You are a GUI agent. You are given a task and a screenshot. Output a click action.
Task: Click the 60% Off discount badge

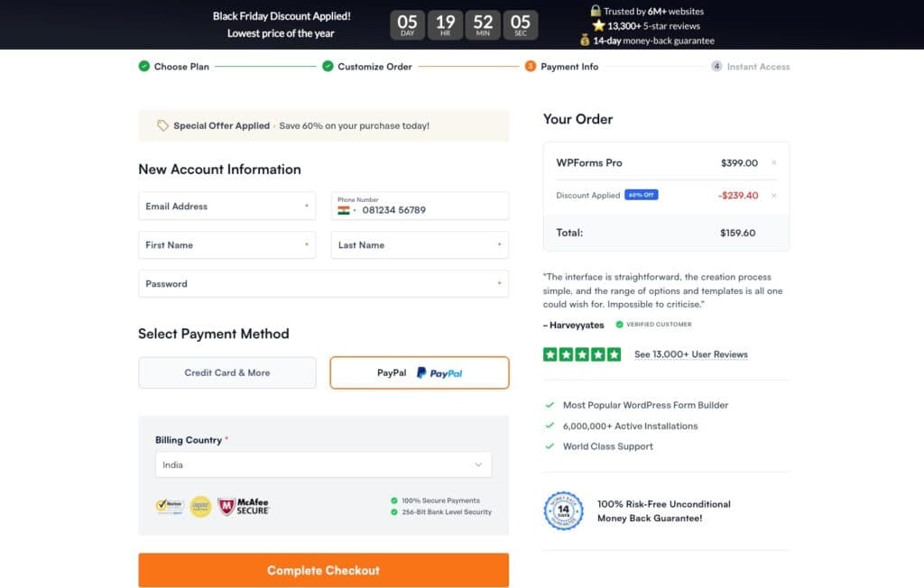coord(641,194)
